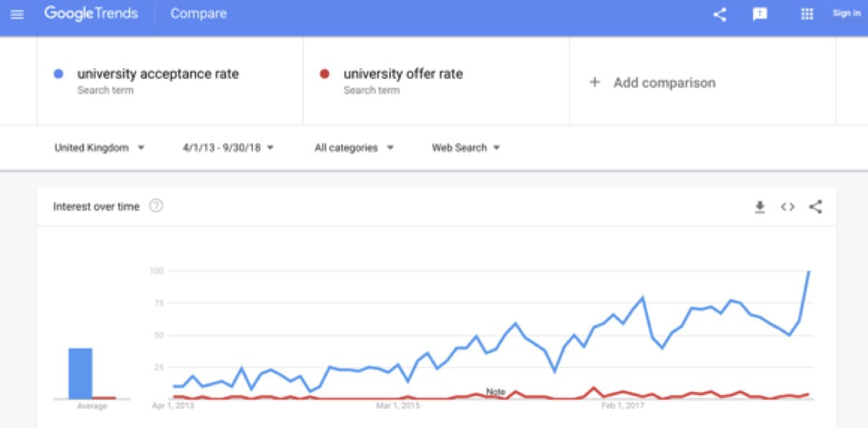Image resolution: width=868 pixels, height=428 pixels.
Task: Download the Interest over time chart data
Action: [759, 207]
